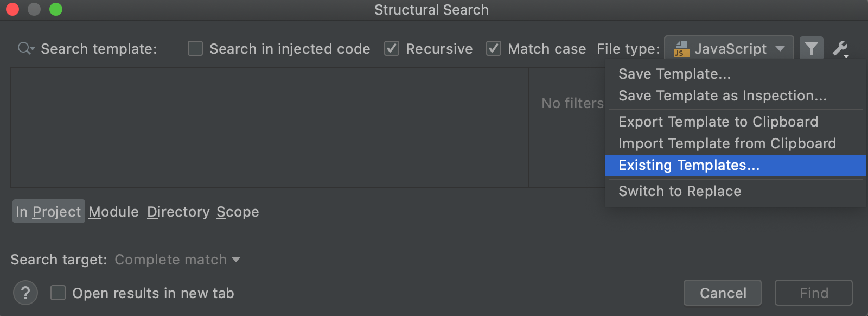The image size is (868, 316).
Task: Switch scope to Module
Action: [x=113, y=212]
